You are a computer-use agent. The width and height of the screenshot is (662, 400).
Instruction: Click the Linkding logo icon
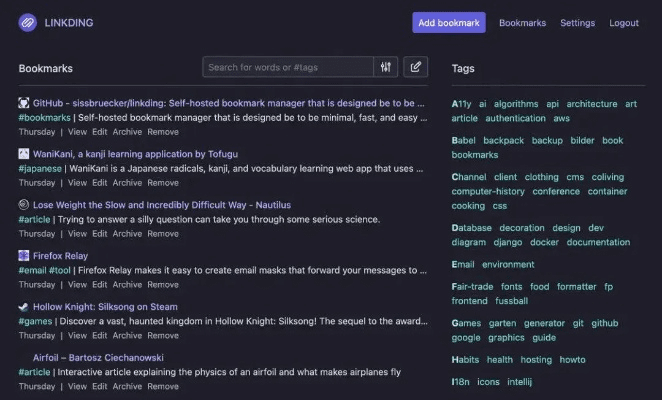pos(27,22)
